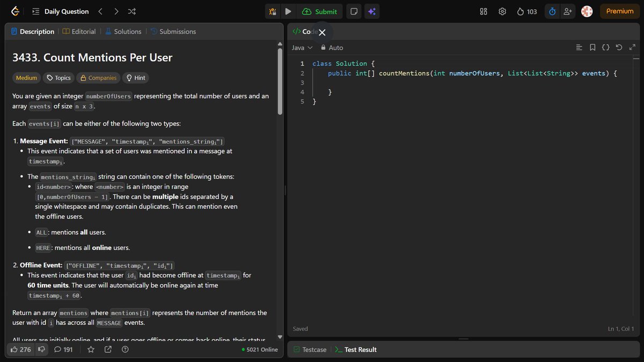Click the Ln 1, Col 1 status
Image resolution: width=644 pixels, height=362 pixels.
click(621, 329)
